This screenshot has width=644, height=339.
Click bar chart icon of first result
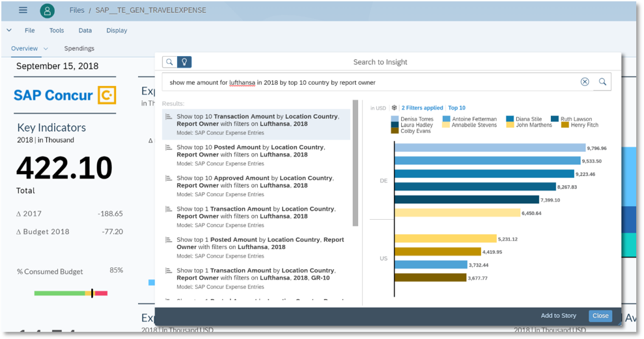[x=169, y=117]
